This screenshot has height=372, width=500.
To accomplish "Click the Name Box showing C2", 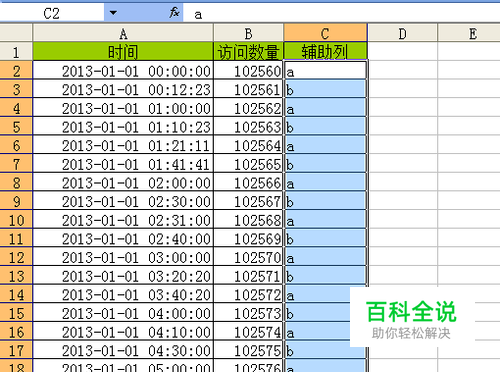I will coord(52,13).
